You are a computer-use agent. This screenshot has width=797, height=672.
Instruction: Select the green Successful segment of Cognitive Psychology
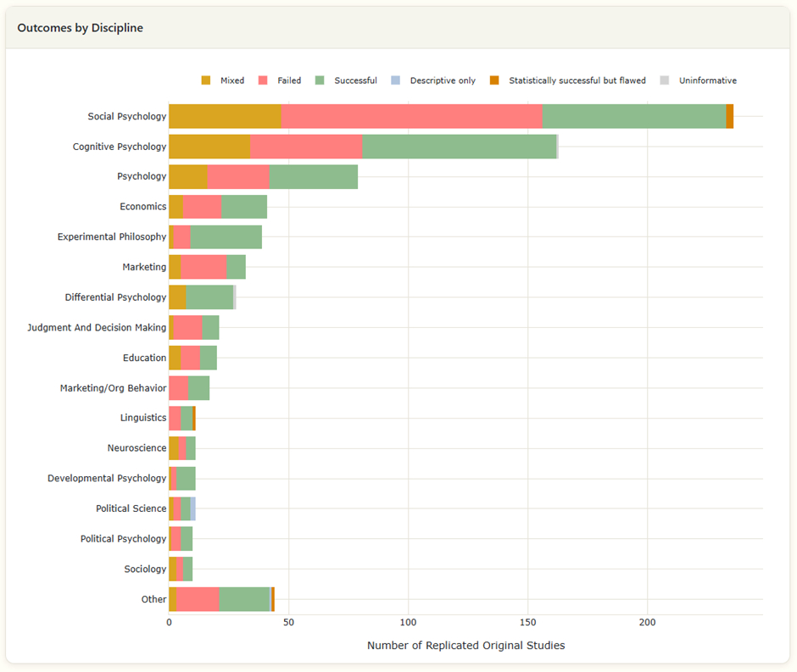click(x=459, y=147)
